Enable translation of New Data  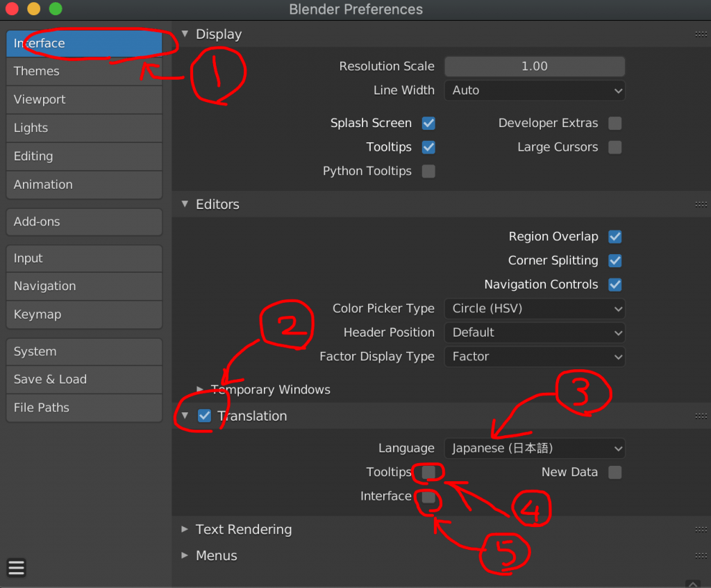pos(615,472)
